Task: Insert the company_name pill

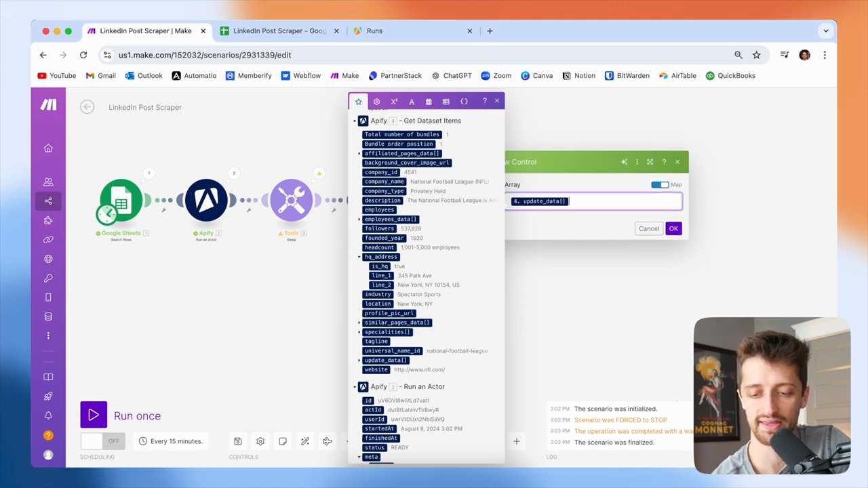Action: [384, 182]
